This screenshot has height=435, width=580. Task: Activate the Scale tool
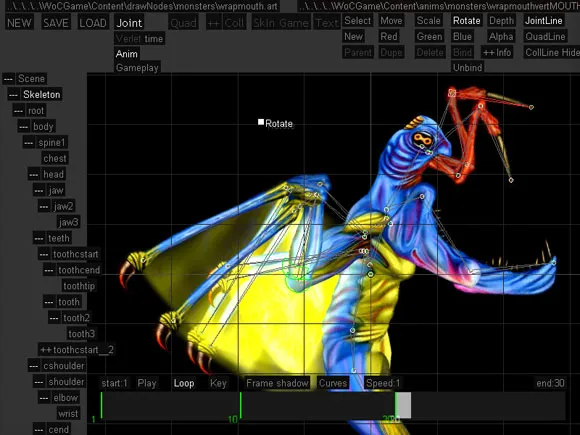(x=428, y=21)
